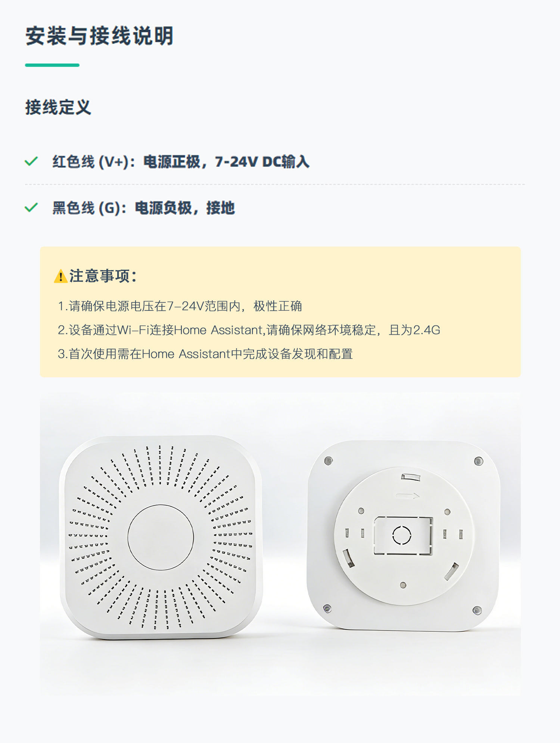Click the yellow warning triangle icon
The image size is (560, 743).
[60, 276]
